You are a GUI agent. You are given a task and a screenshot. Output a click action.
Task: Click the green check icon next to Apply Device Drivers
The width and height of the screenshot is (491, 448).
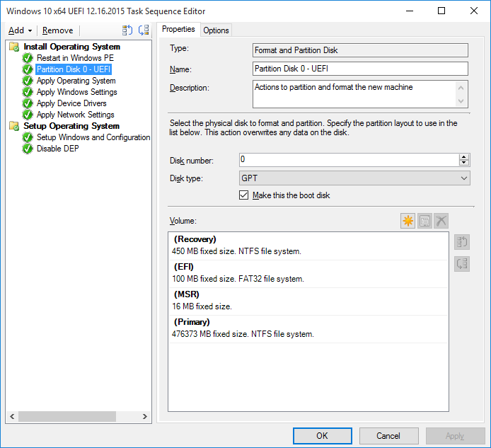[x=28, y=103]
